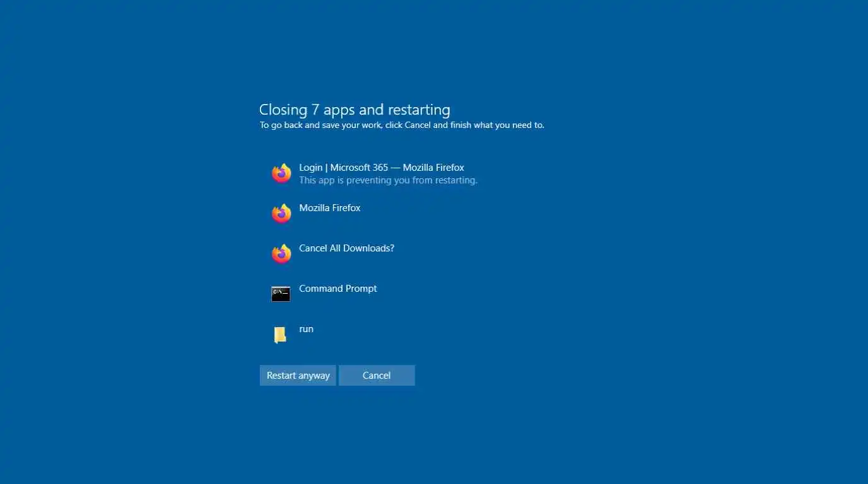Click the Restart anyway button

click(x=298, y=376)
